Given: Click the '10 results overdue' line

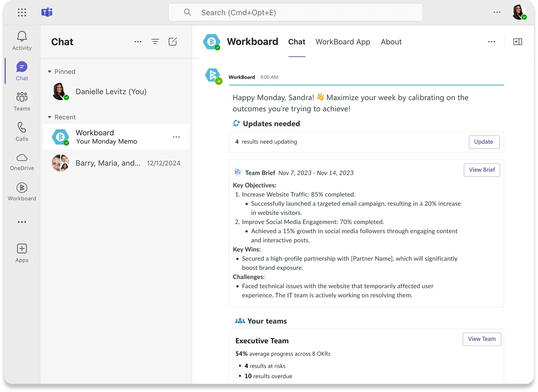Looking at the screenshot, I should click(x=268, y=376).
